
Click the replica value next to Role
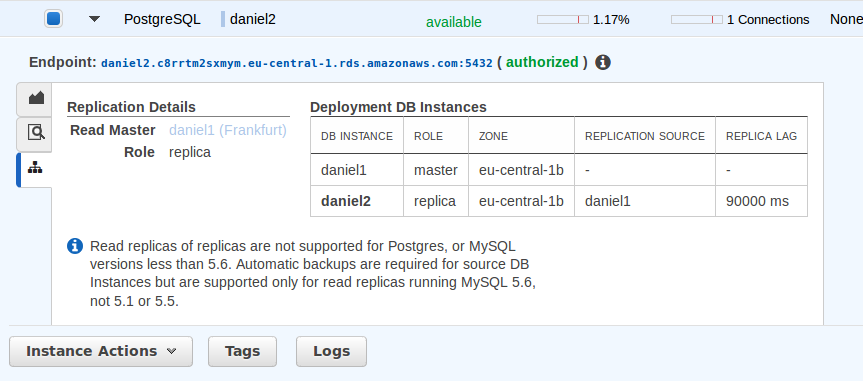click(x=190, y=153)
